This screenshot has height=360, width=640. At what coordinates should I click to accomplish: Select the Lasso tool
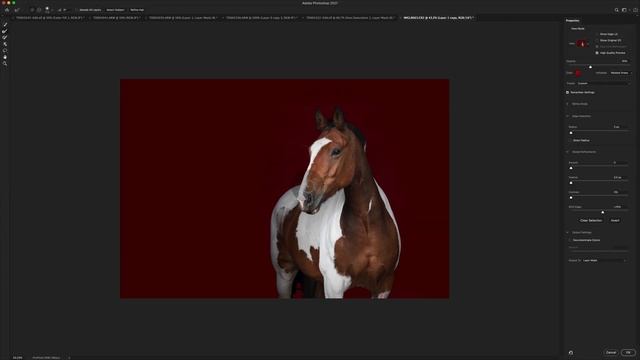point(5,51)
